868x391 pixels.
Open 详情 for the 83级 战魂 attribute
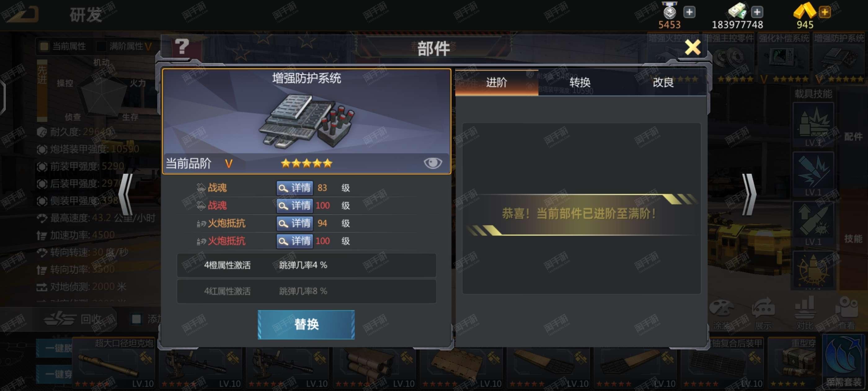click(x=294, y=188)
